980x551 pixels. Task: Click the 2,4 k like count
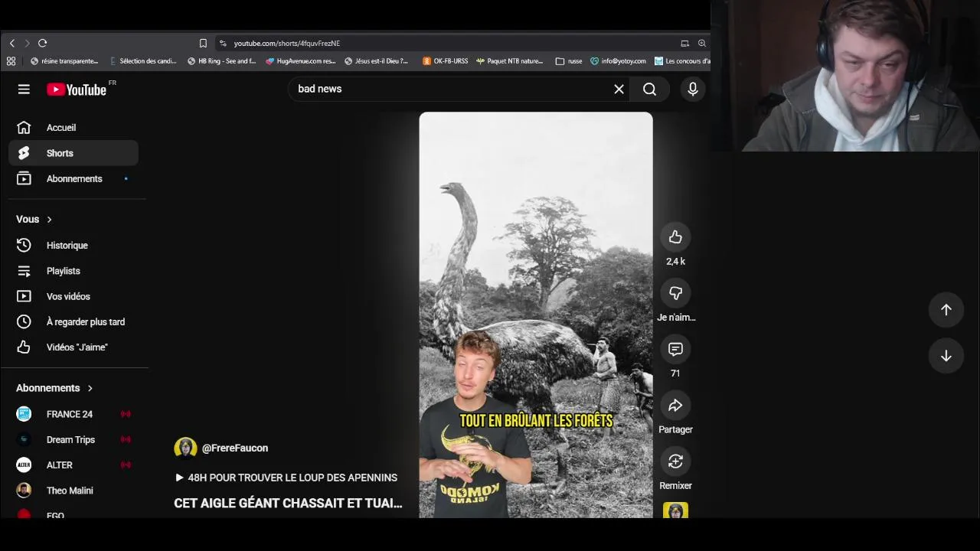[x=675, y=262]
